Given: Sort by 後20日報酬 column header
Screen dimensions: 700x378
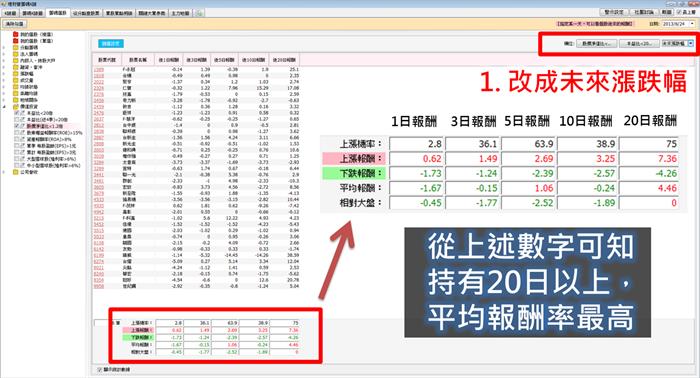Looking at the screenshot, I should pyautogui.click(x=284, y=59).
